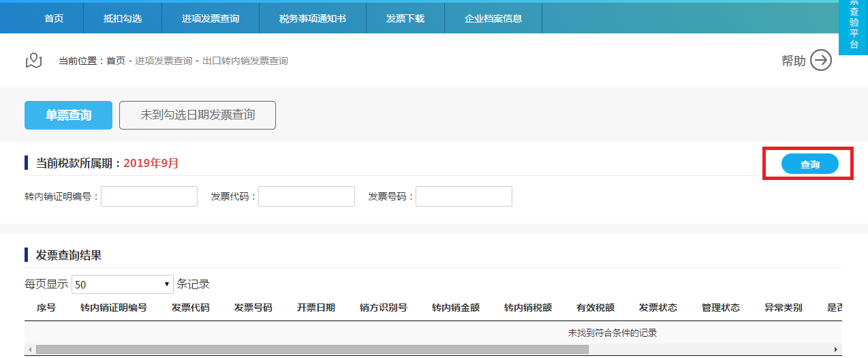Open the 首页 navigation menu
The image size is (868, 358).
(x=54, y=18)
